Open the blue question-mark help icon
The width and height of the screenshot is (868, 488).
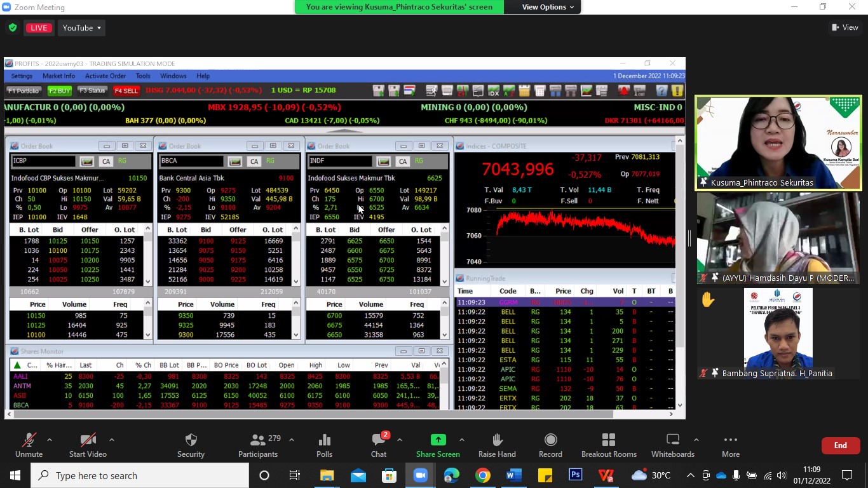[661, 91]
